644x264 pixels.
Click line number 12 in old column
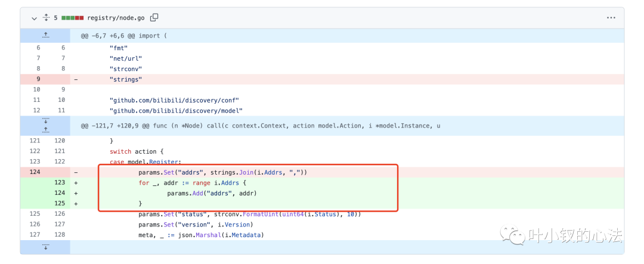[35, 110]
